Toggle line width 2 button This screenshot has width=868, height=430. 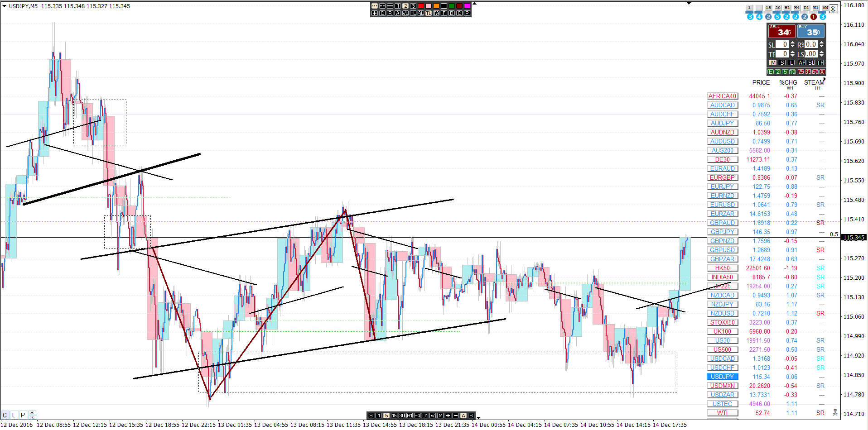(x=405, y=6)
